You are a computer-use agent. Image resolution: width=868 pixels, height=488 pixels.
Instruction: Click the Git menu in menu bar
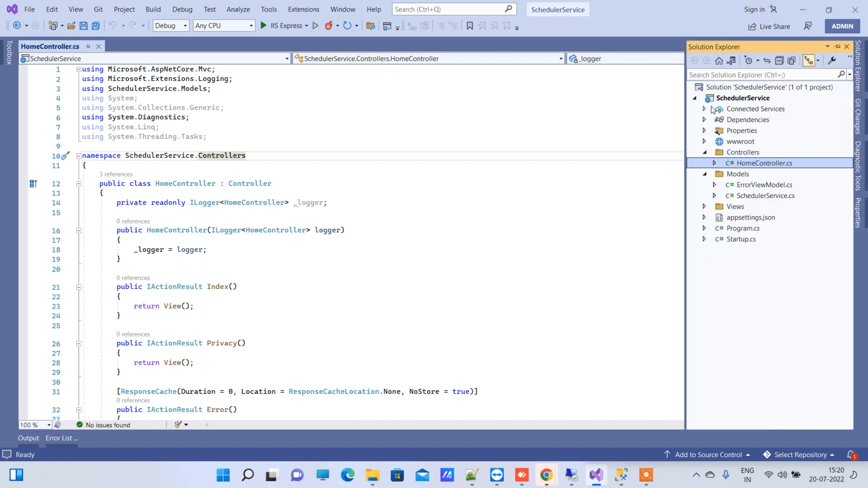pos(98,9)
